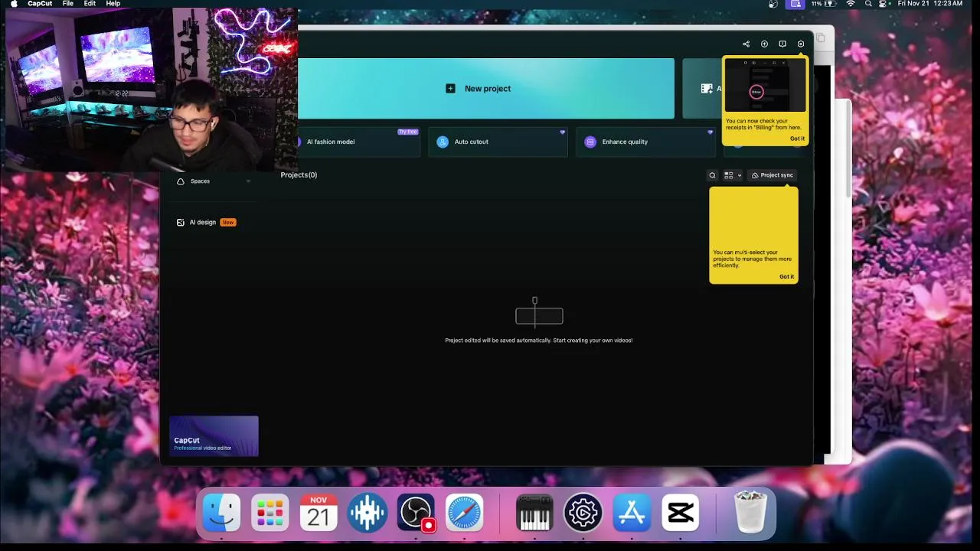
Task: Click the film clip icon on the teal card
Action: pos(707,89)
